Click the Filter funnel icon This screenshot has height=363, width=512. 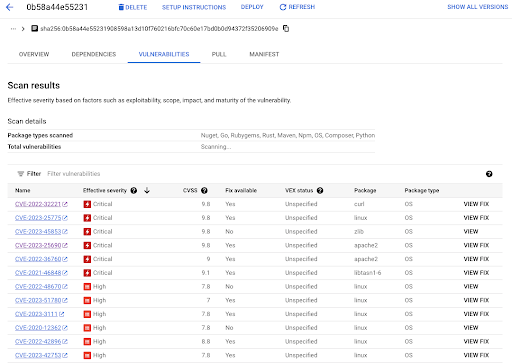(21, 174)
